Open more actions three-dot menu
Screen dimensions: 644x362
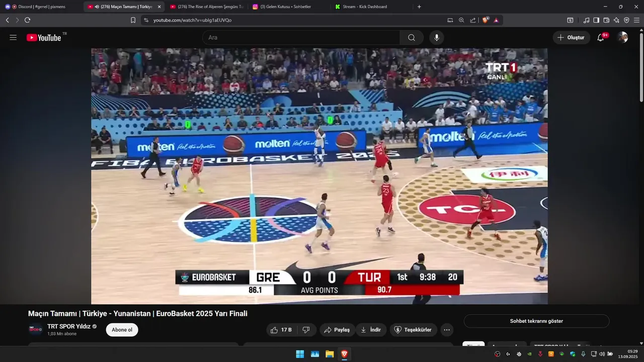(447, 330)
